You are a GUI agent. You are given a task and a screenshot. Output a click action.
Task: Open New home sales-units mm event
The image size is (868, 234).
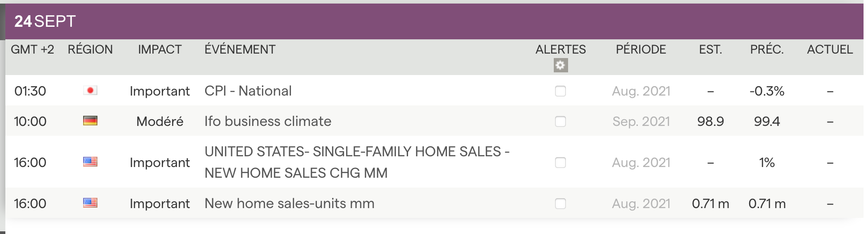[289, 204]
